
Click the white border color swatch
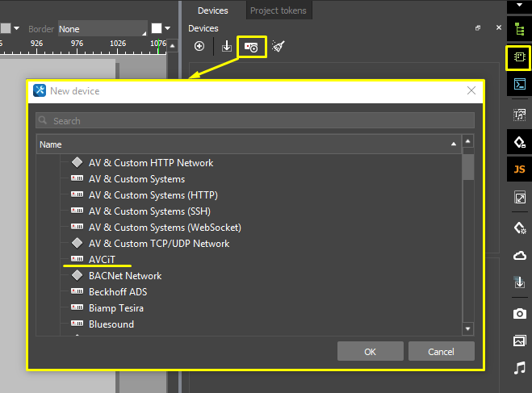click(157, 28)
